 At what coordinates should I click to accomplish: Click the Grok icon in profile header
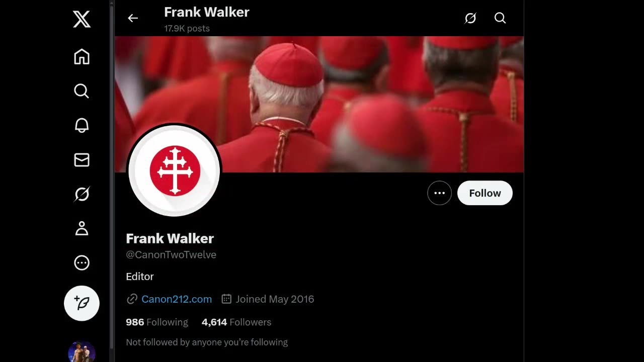tap(470, 18)
